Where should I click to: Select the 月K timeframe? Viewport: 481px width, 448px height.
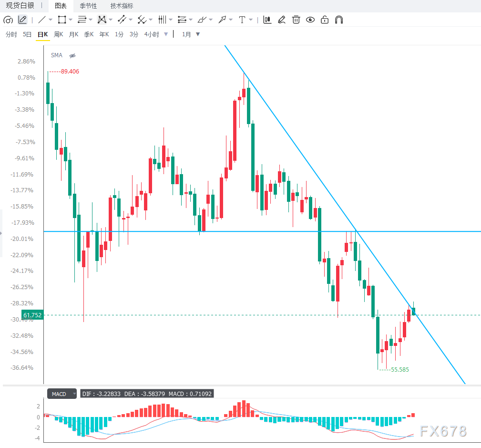point(73,34)
